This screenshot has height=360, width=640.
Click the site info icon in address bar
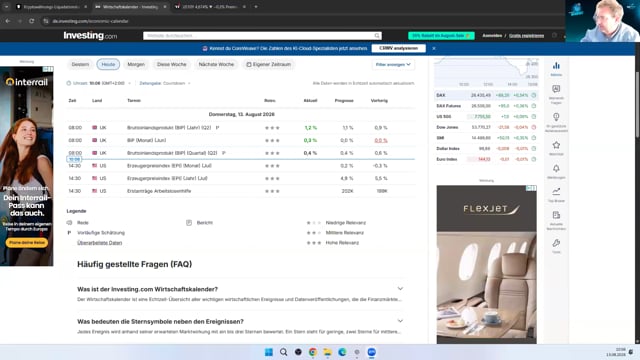click(46, 21)
